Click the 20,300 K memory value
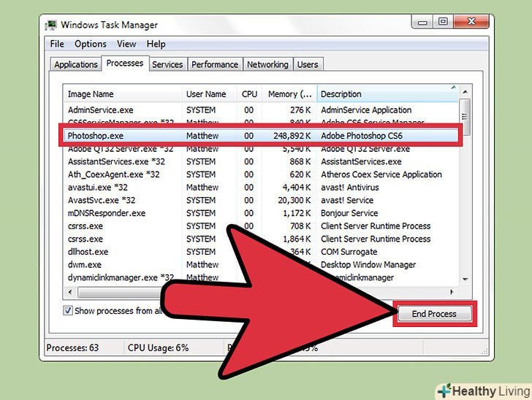The height and width of the screenshot is (400, 532). [294, 200]
